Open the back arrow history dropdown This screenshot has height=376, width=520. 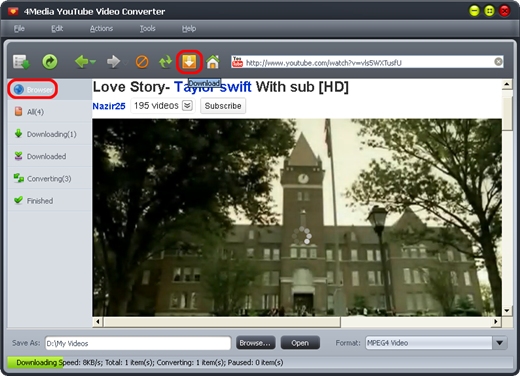(x=93, y=62)
